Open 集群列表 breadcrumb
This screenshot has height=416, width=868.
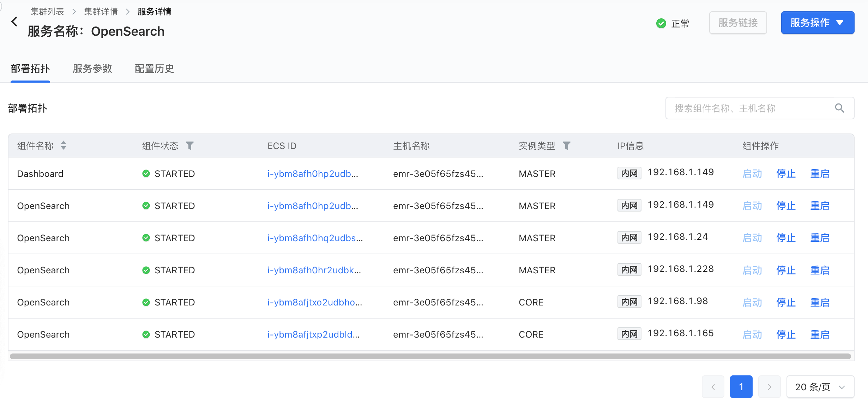click(x=47, y=12)
